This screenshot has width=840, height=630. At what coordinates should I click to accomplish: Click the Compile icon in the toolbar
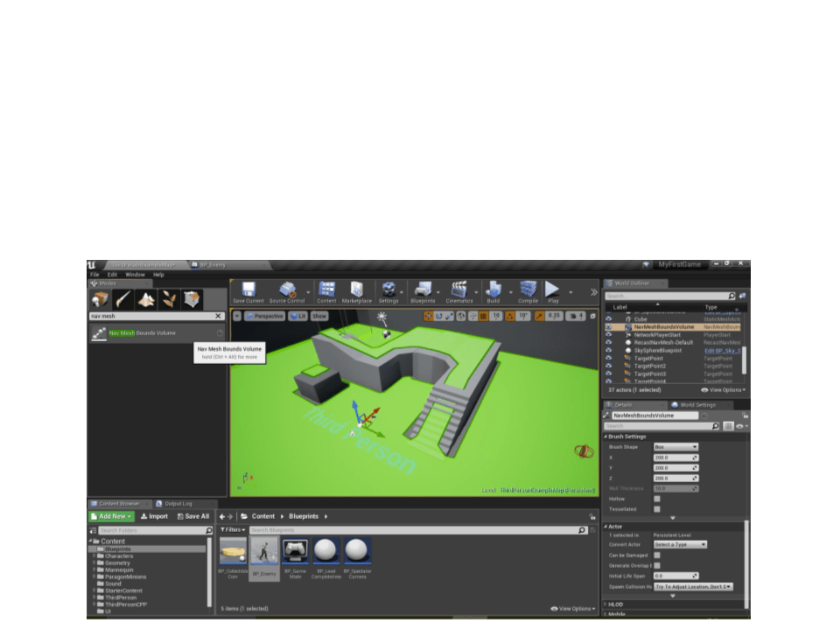click(x=527, y=290)
